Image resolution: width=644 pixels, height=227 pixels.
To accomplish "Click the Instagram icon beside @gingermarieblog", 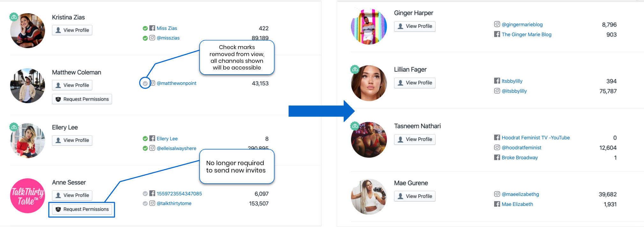I will (497, 24).
